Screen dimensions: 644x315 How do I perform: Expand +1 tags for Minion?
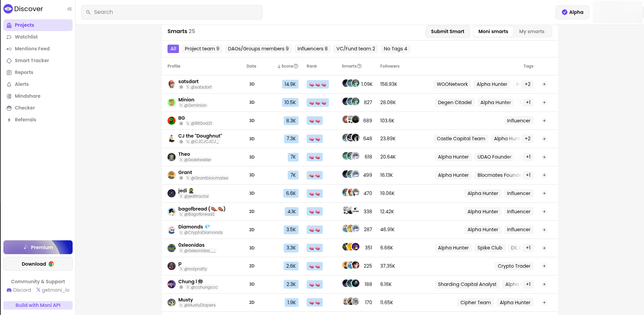click(528, 102)
